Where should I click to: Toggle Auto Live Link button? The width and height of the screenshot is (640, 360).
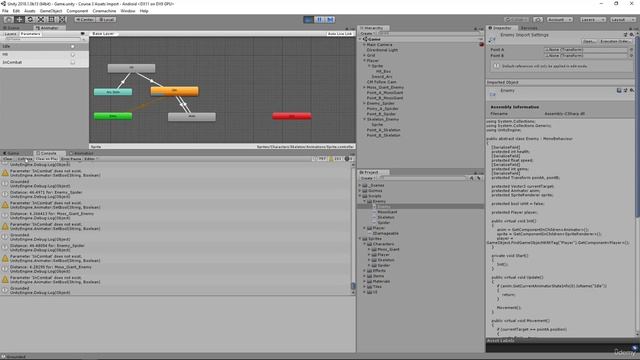tap(340, 34)
